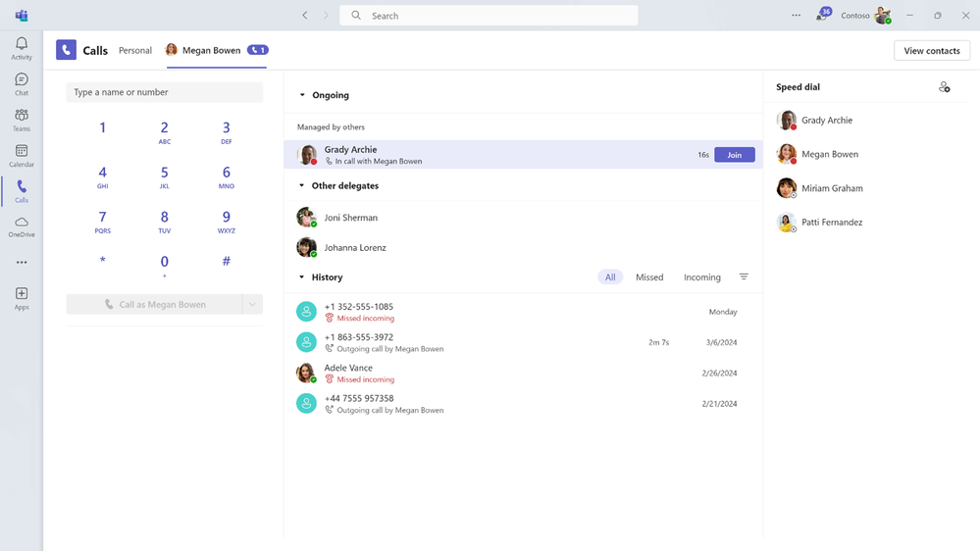
Task: Click avatar for +44 7555 957358 call
Action: point(306,403)
